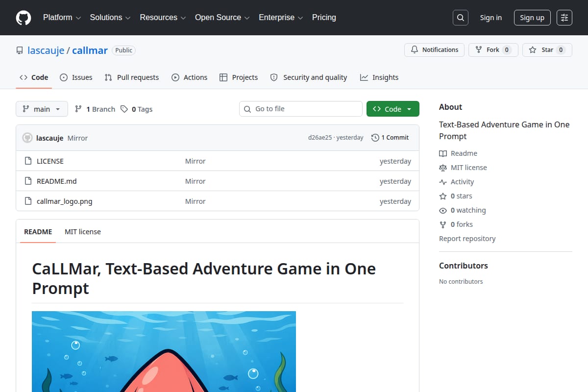The width and height of the screenshot is (588, 392).
Task: Expand the Platform menu
Action: tap(62, 18)
